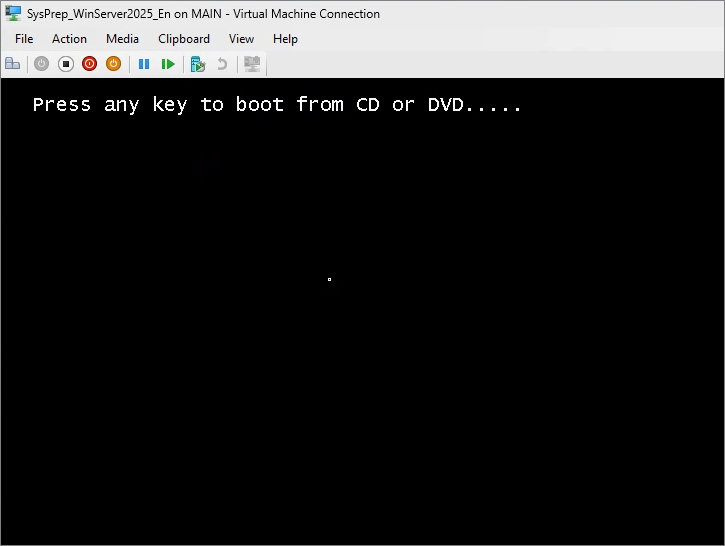The width and height of the screenshot is (725, 546).
Task: Click the Enhanced Session monitor icon
Action: tap(252, 64)
